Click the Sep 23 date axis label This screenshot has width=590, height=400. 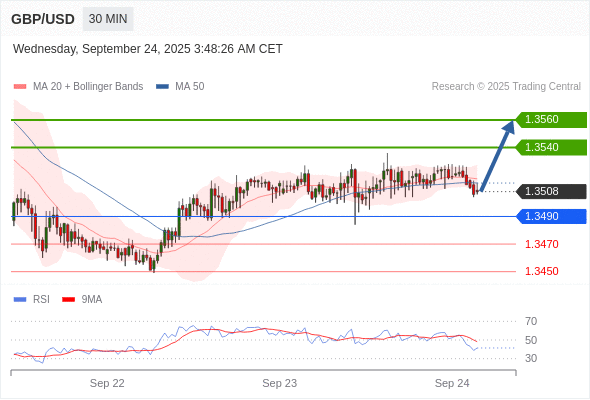coord(280,383)
